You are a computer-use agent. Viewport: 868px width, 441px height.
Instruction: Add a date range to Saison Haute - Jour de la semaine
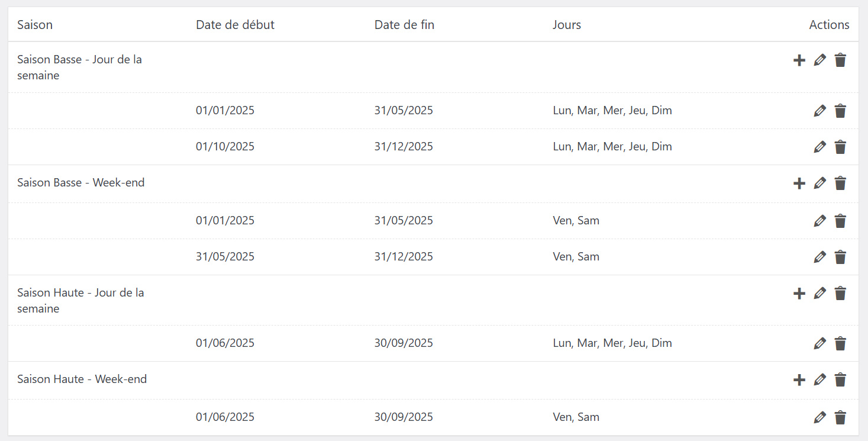[x=799, y=294]
